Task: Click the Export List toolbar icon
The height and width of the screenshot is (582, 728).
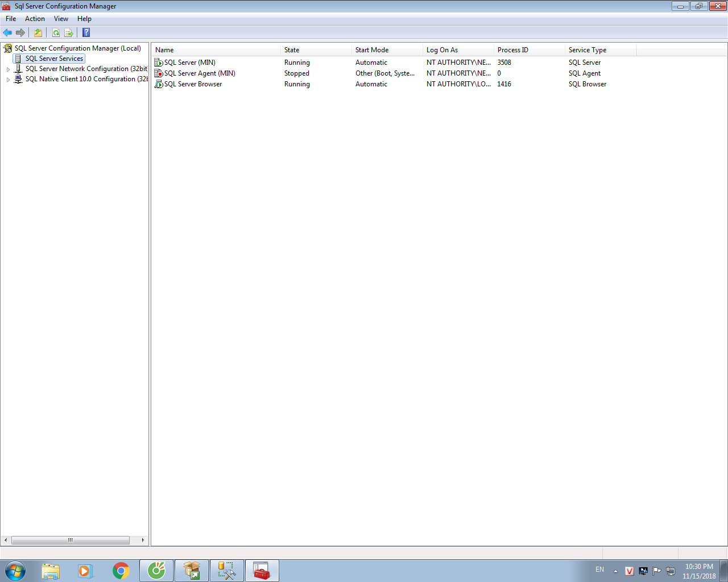Action: click(x=69, y=33)
